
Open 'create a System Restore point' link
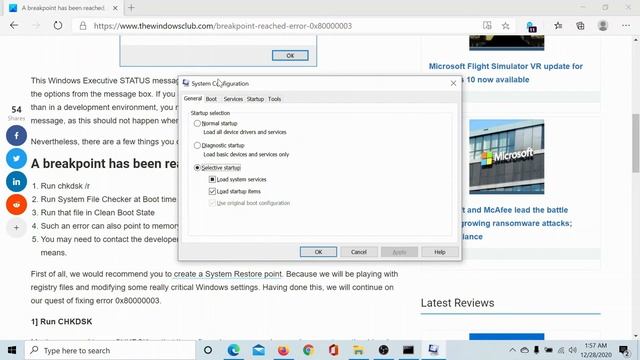coord(227,274)
